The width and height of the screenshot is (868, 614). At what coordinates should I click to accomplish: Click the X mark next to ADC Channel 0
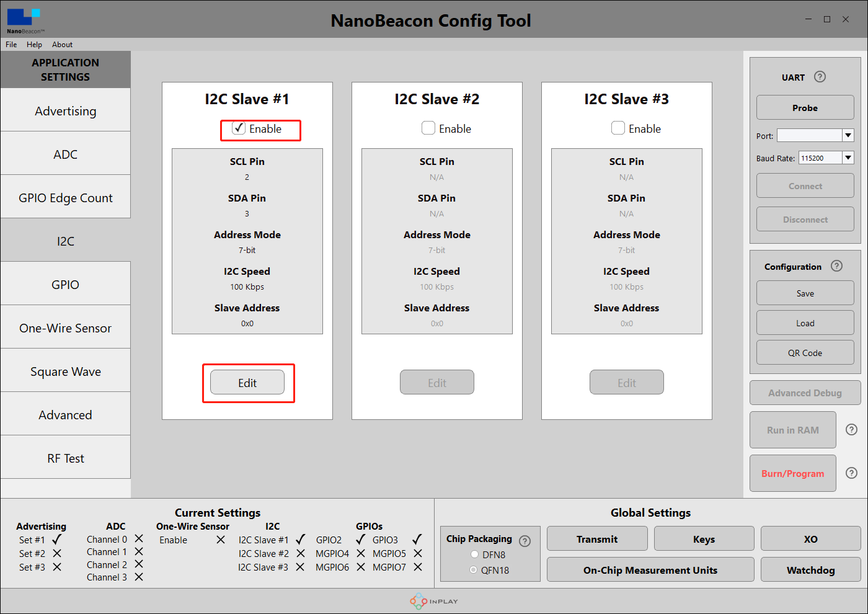pos(139,539)
